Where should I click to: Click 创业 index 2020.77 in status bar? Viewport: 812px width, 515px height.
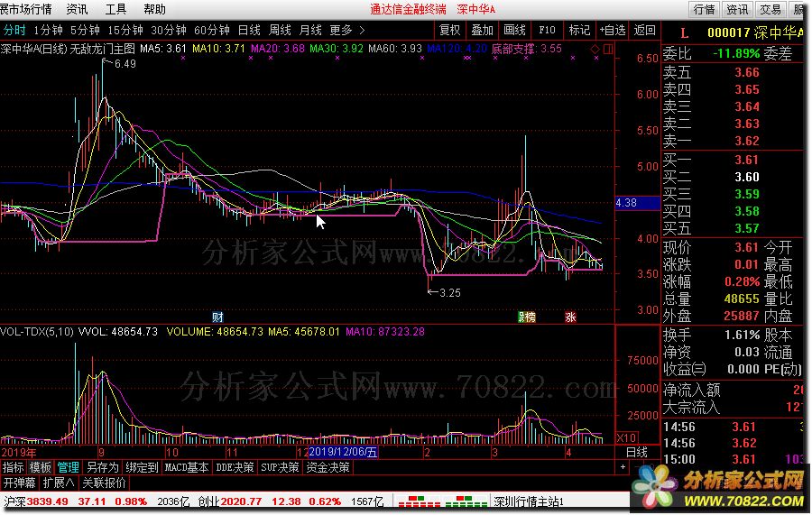(x=230, y=501)
